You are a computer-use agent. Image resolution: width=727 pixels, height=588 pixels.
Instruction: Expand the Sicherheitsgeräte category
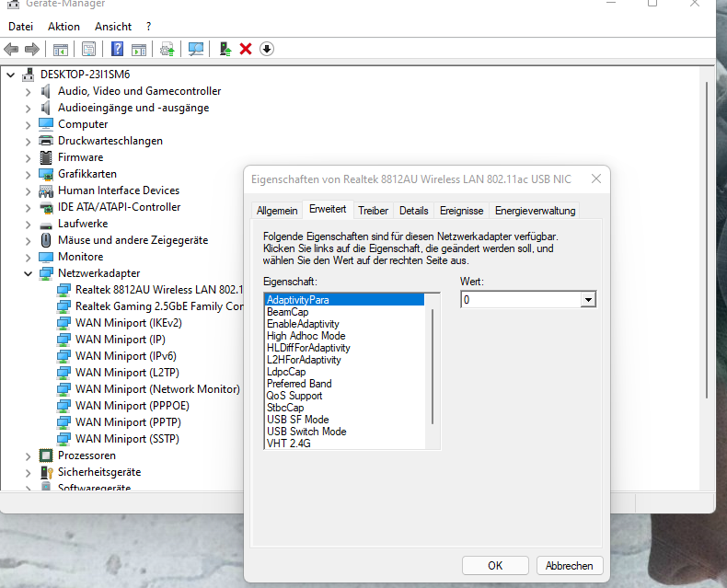(x=29, y=473)
